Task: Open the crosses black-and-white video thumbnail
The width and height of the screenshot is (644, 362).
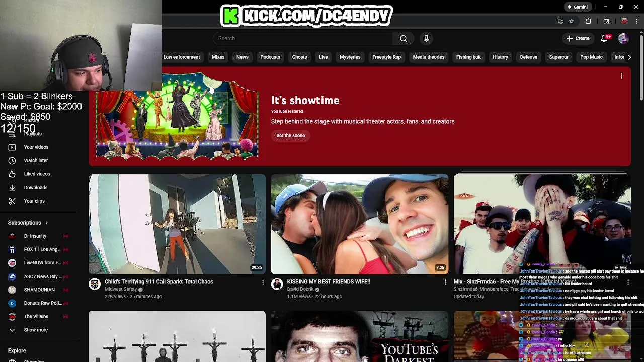Action: [x=177, y=336]
